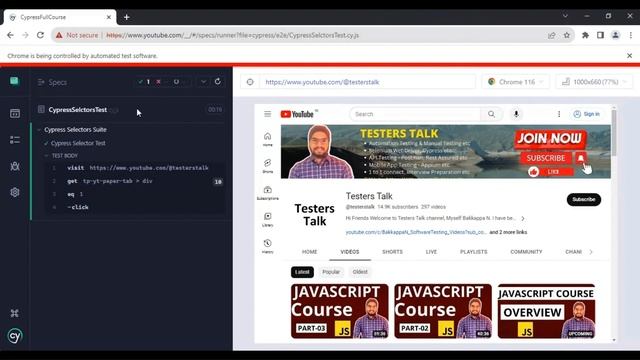Viewport: 640px width, 360px height.
Task: Click selector playground crosshair icon
Action: point(250,82)
